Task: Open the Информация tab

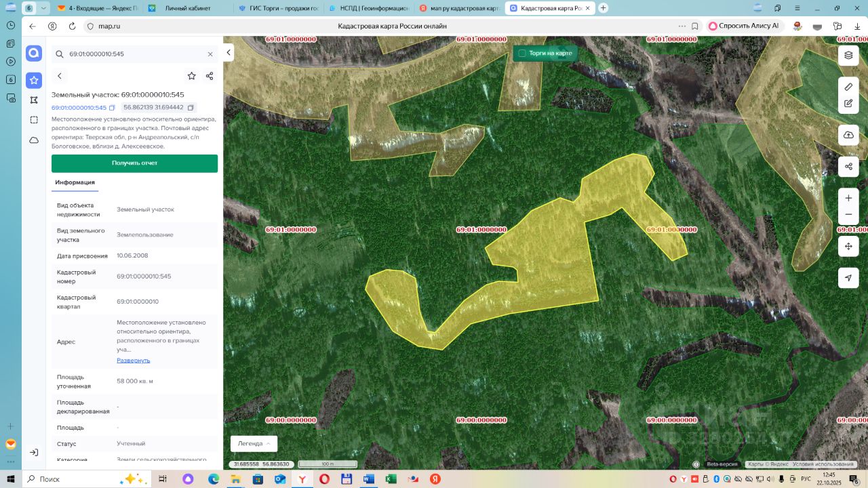Action: [75, 182]
